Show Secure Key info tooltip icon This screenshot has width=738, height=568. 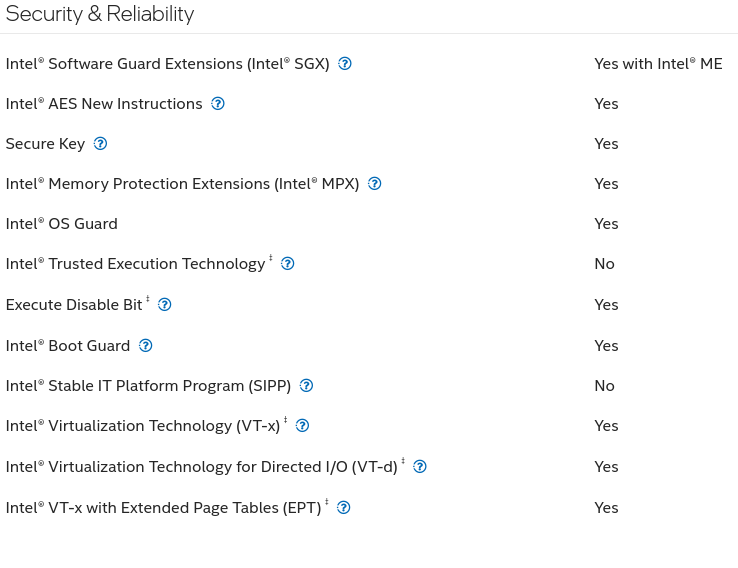tap(100, 144)
